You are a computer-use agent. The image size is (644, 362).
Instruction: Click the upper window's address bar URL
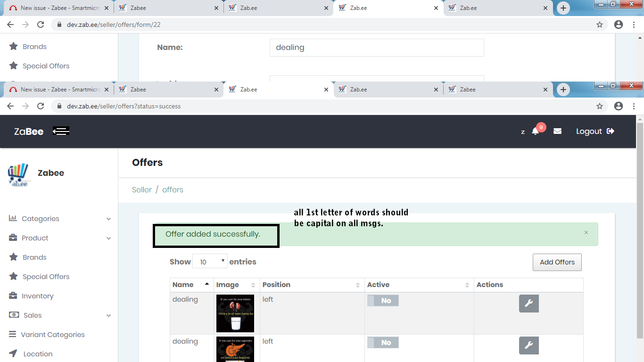(x=114, y=25)
